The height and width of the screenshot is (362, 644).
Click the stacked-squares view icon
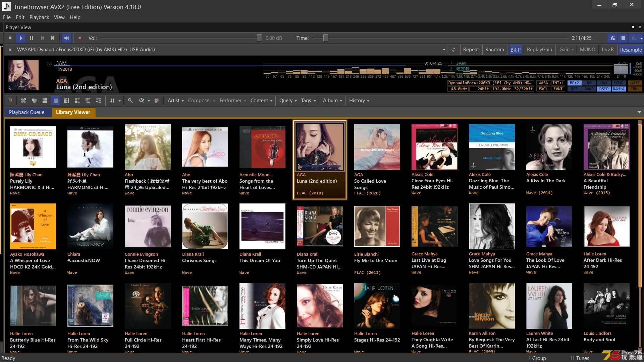coord(34,101)
